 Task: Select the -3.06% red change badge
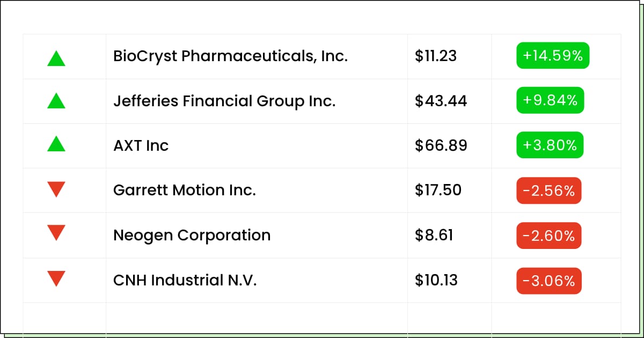[x=549, y=281]
